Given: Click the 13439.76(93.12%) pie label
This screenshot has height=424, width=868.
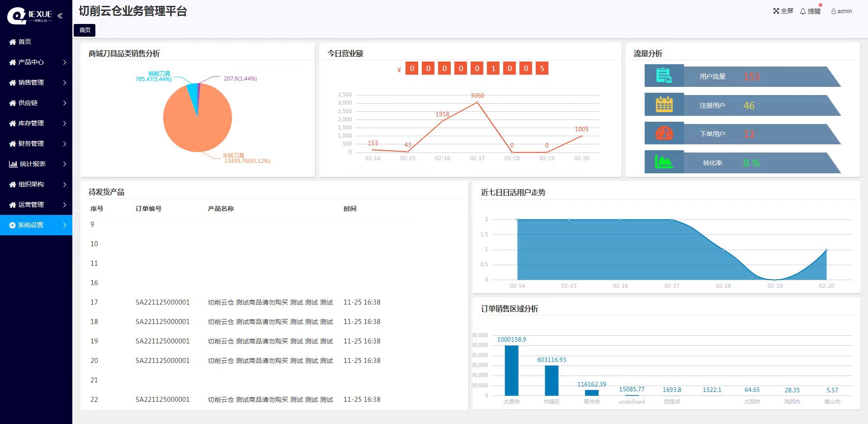Looking at the screenshot, I should 247,161.
